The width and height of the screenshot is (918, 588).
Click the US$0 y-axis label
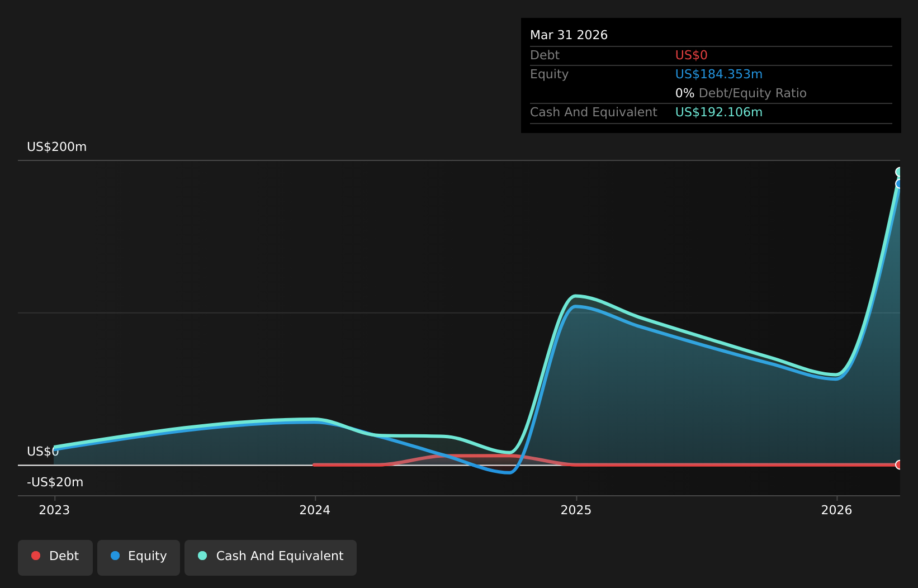[42, 452]
